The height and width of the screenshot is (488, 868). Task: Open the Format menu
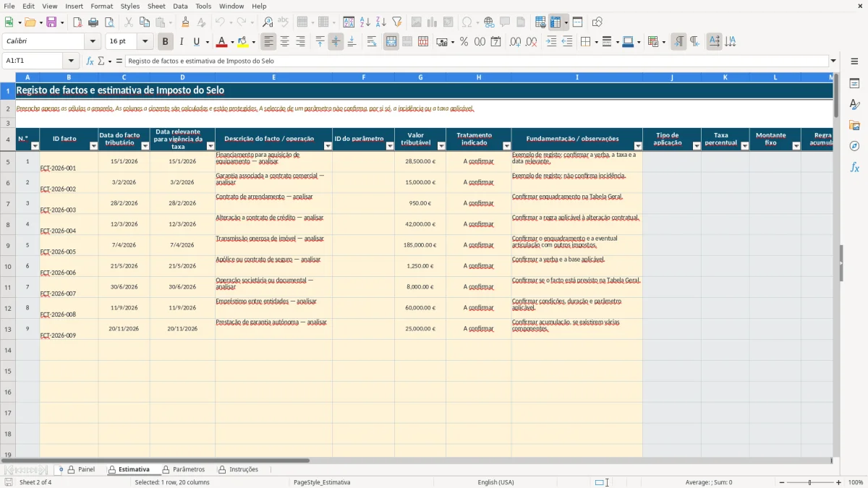(x=101, y=6)
